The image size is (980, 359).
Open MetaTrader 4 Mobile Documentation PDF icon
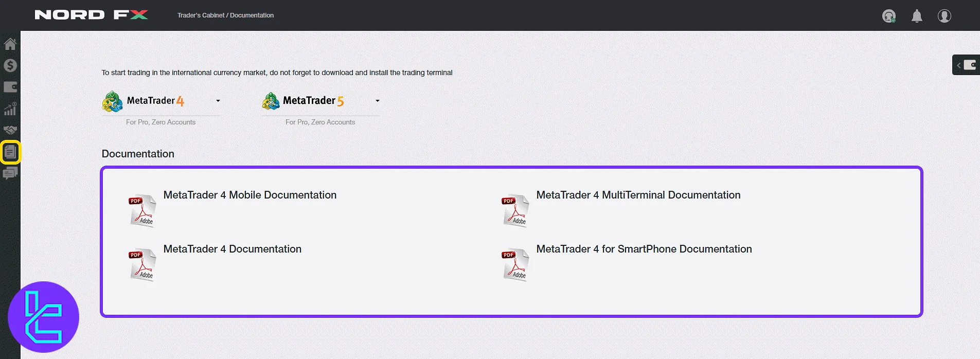(x=142, y=210)
